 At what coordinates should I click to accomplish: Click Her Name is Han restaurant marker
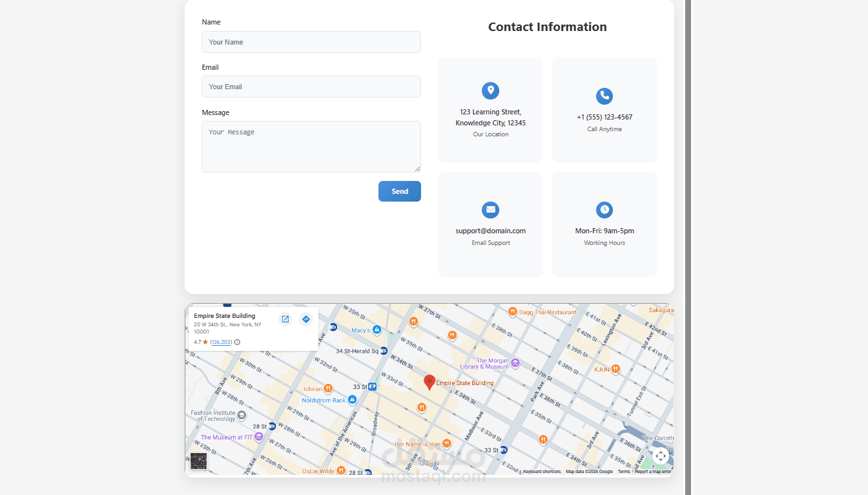446,443
